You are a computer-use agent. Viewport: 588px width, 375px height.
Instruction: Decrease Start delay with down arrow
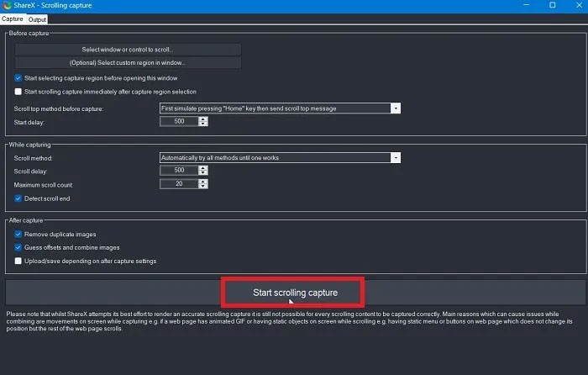click(203, 124)
